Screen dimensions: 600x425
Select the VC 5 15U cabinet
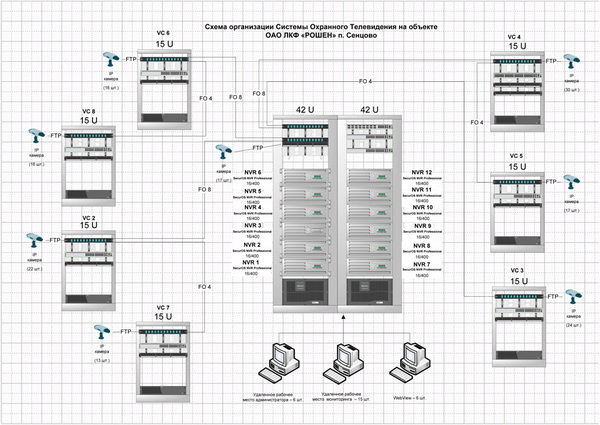516,207
